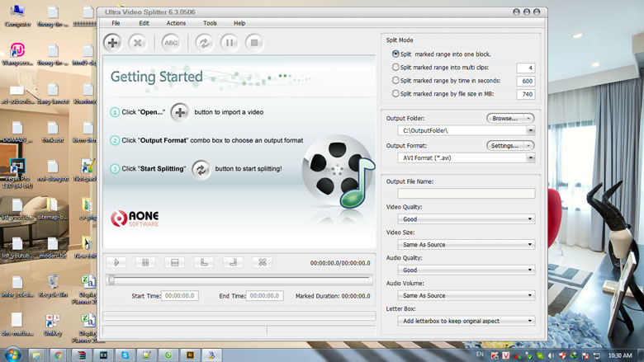
Task: Play the video preview
Action: click(116, 262)
